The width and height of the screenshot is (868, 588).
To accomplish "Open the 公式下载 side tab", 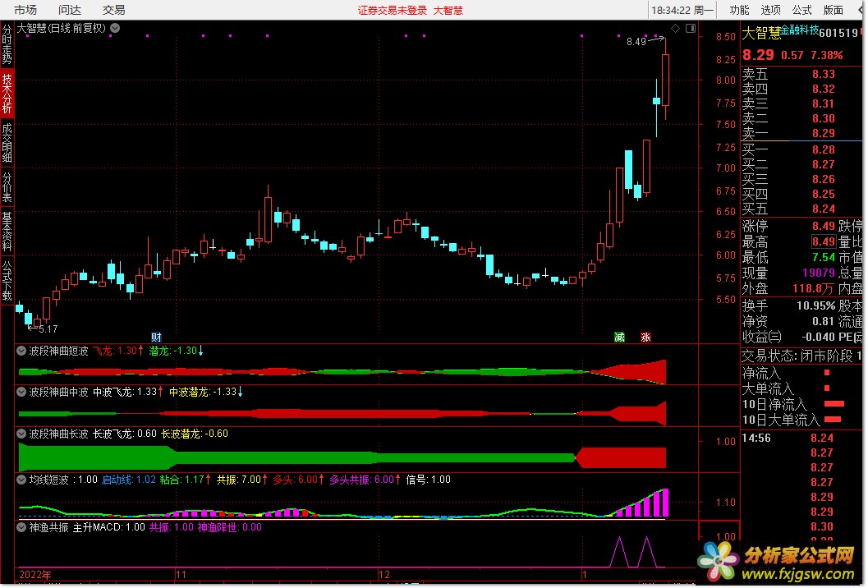I will pyautogui.click(x=7, y=280).
